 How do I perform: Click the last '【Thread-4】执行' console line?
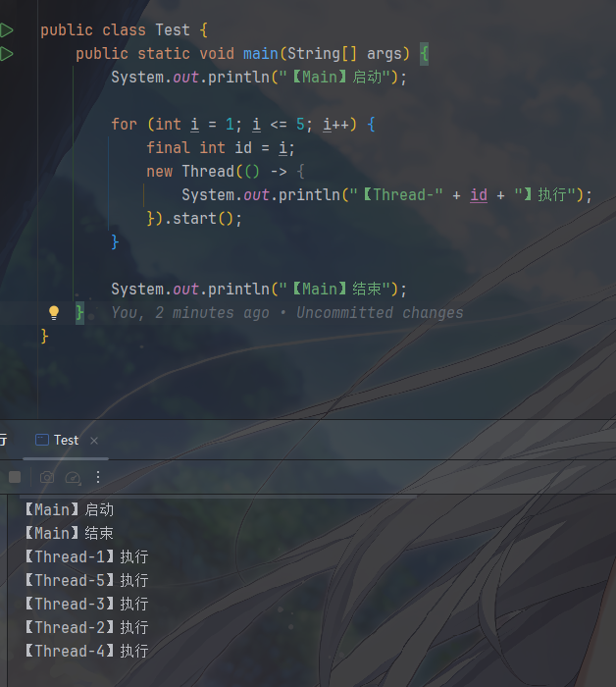(x=85, y=651)
